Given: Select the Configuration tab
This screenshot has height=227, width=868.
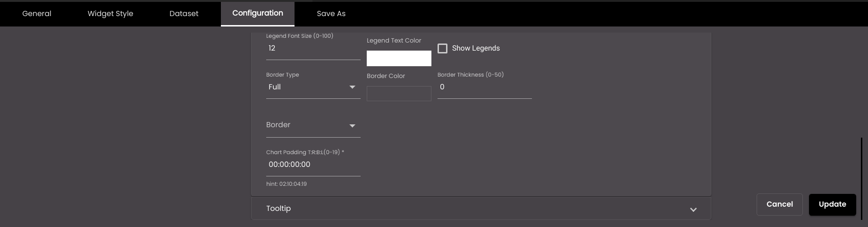Looking at the screenshot, I should [x=258, y=14].
